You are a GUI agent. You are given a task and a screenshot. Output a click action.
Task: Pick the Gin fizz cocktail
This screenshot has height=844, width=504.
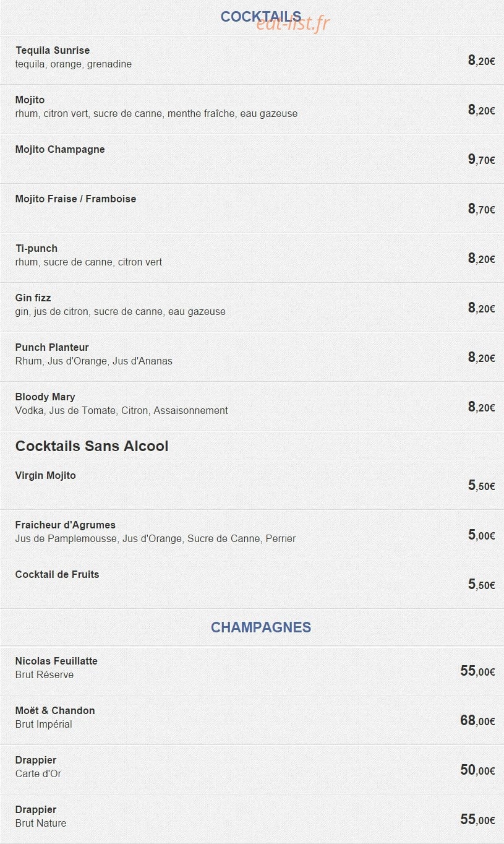[x=252, y=308]
